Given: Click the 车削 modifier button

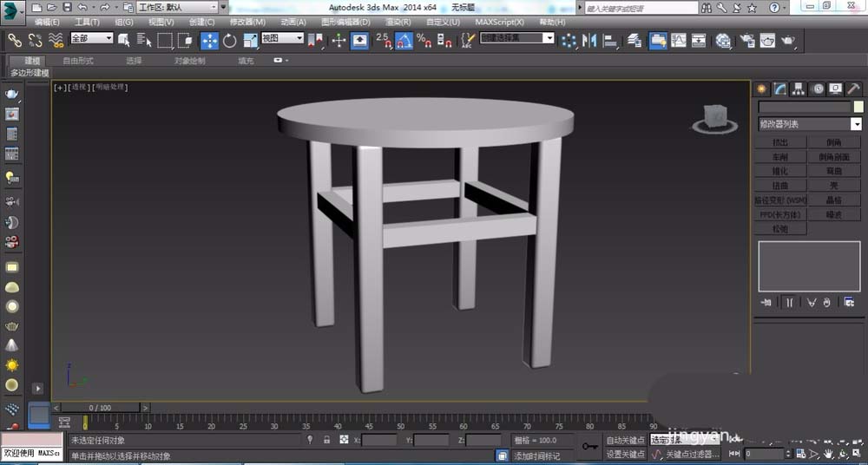Looking at the screenshot, I should point(780,157).
